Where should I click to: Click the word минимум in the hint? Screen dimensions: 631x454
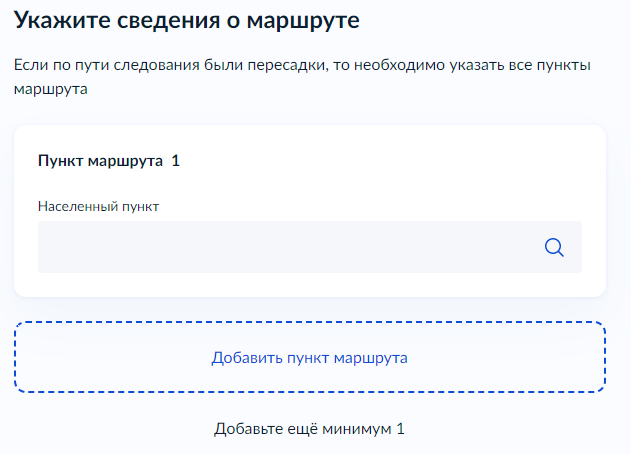pos(360,429)
